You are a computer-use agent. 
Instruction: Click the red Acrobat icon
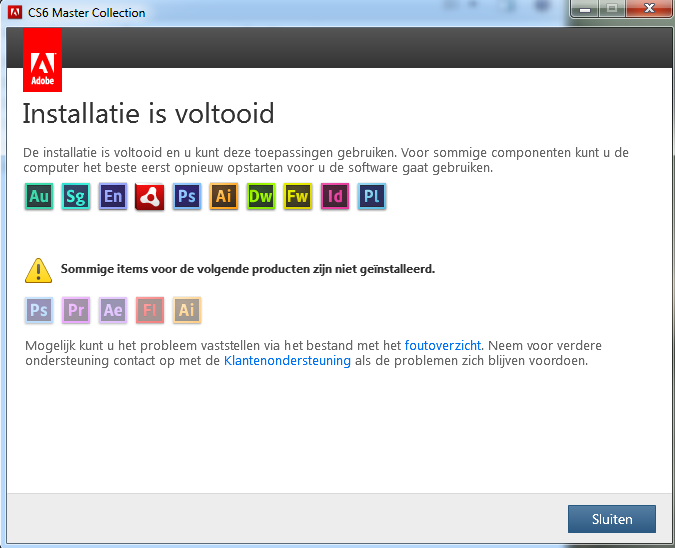(149, 197)
